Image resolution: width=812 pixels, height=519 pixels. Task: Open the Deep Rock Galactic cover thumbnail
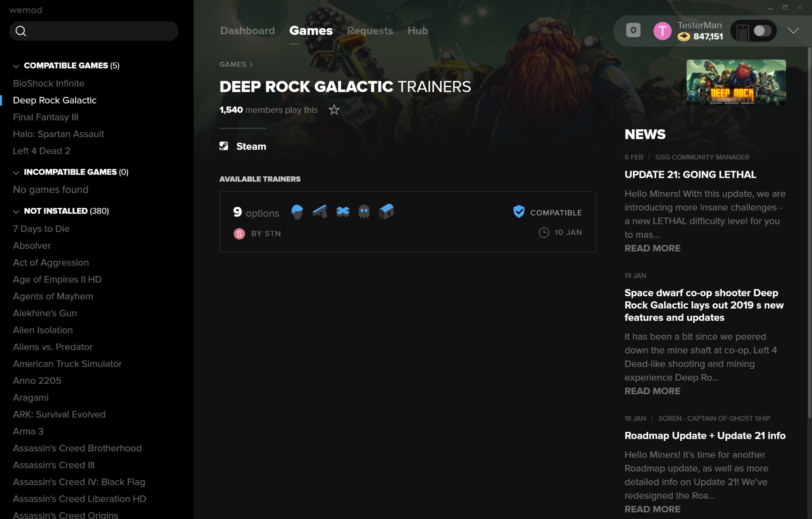(x=736, y=82)
